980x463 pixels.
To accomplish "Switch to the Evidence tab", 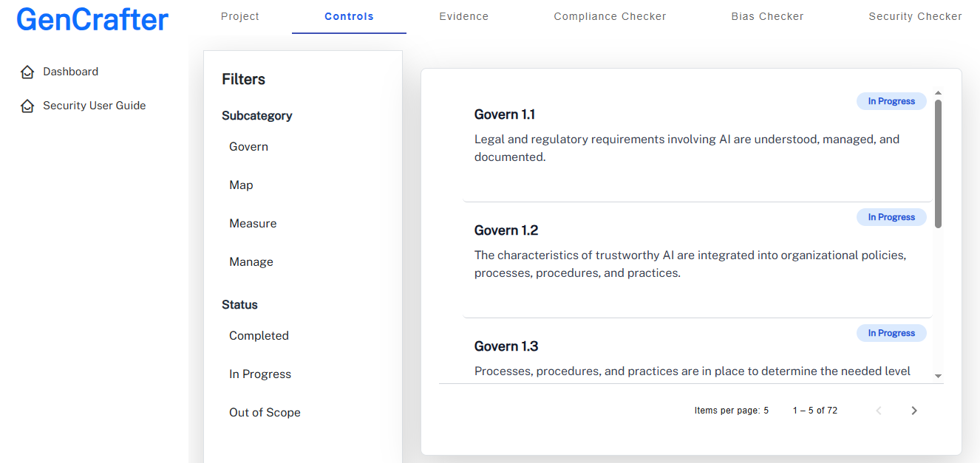I will tap(463, 16).
